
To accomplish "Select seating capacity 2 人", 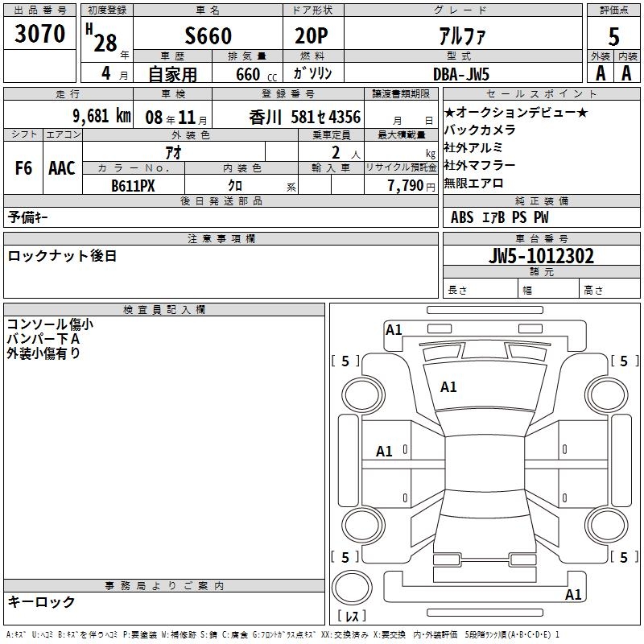I will click(346, 153).
